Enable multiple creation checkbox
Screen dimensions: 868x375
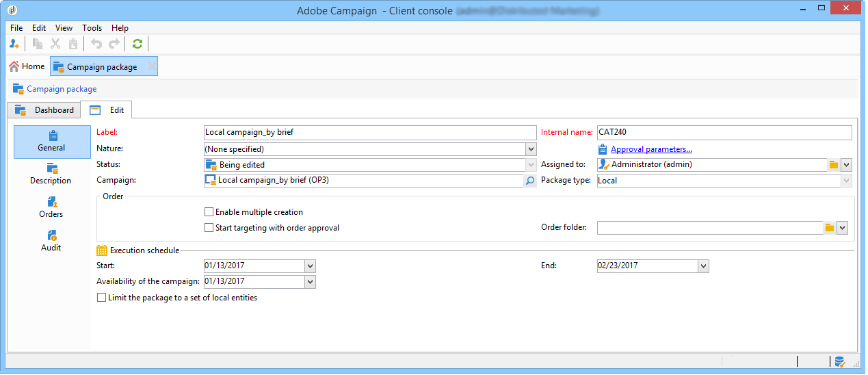(209, 212)
